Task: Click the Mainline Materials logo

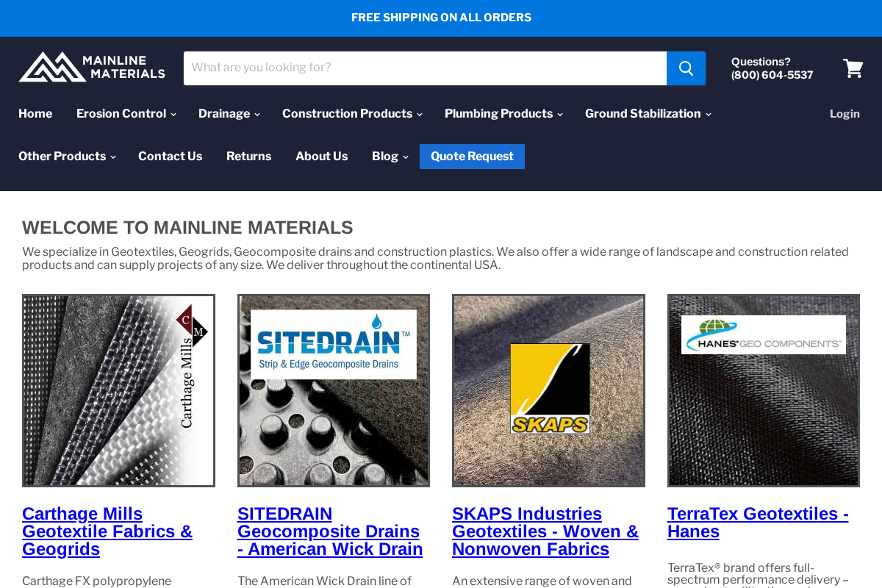Action: tap(91, 65)
